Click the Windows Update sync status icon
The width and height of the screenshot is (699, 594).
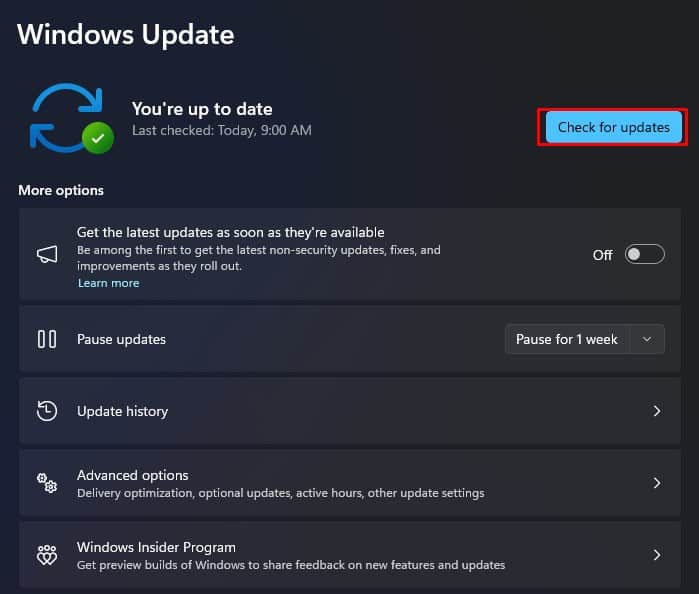point(71,119)
